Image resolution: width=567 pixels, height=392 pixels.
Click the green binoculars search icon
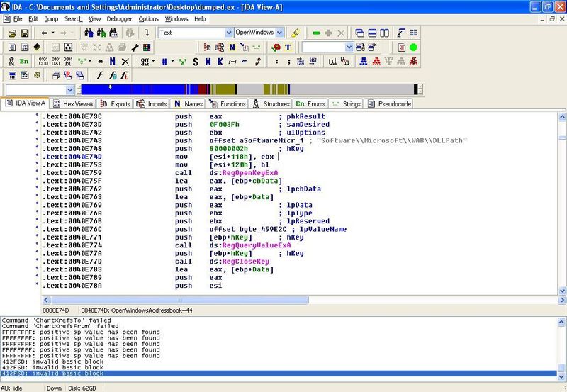coord(101,33)
